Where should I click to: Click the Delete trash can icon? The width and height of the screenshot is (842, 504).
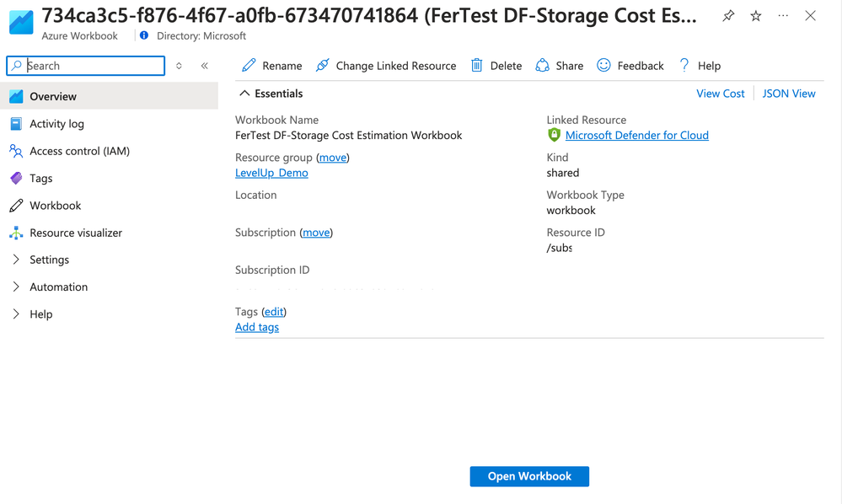(476, 66)
